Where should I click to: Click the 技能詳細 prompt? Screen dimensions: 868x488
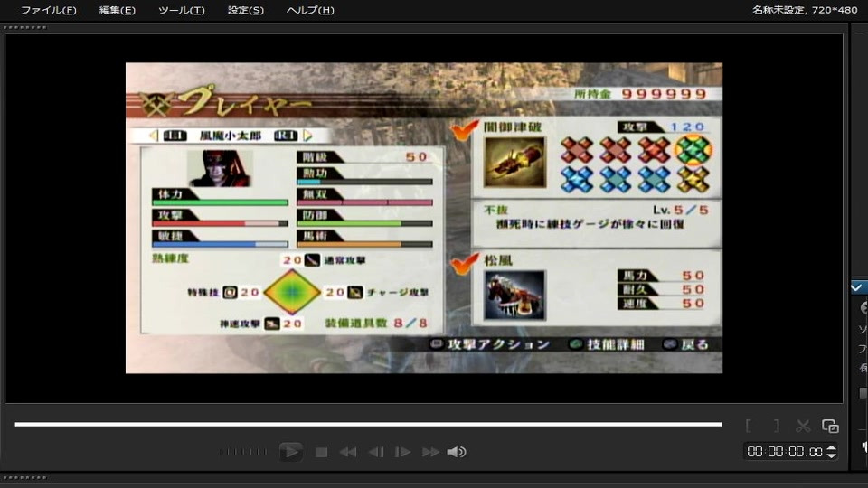pyautogui.click(x=608, y=344)
